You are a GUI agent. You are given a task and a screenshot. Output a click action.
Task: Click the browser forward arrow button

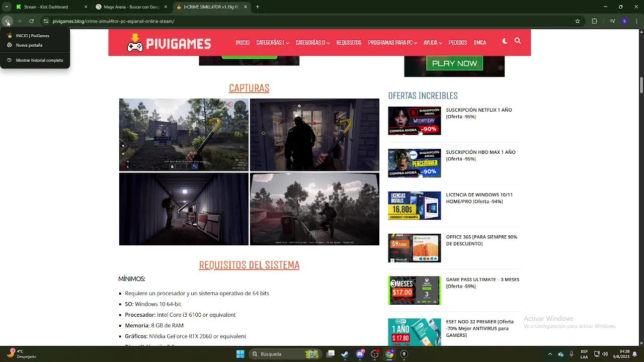[19, 21]
